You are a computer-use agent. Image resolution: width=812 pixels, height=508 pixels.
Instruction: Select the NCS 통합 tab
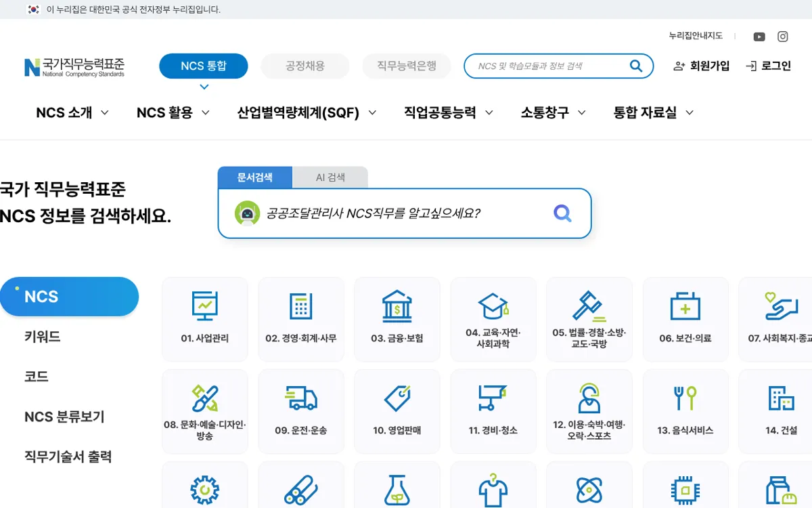(204, 66)
